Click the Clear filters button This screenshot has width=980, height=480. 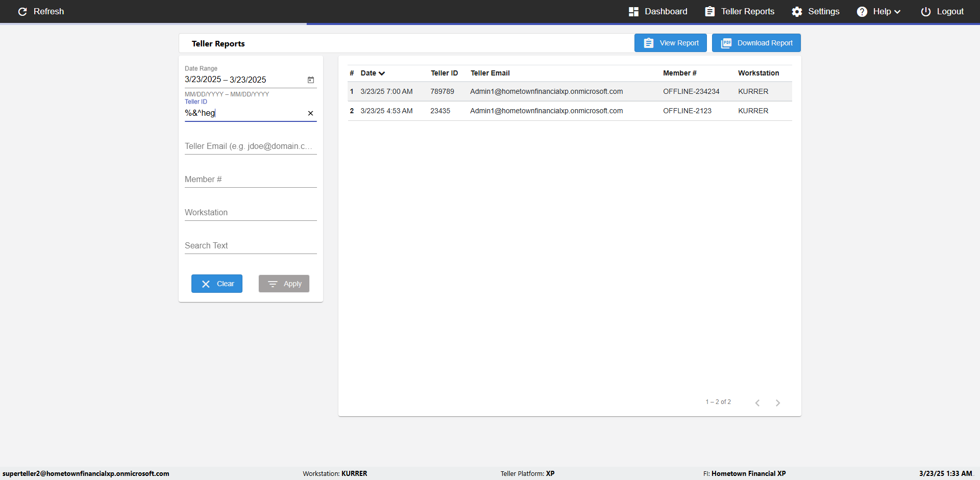tap(217, 284)
